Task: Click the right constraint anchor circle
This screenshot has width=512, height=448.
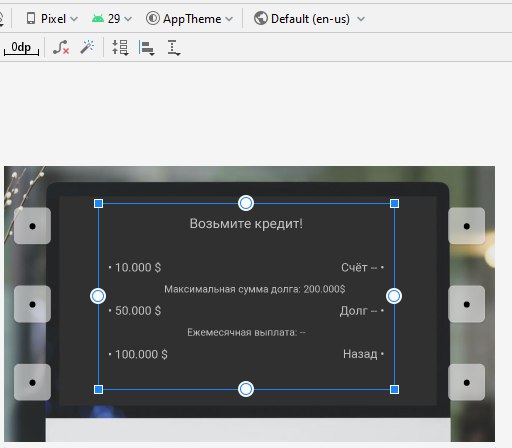Action: (x=394, y=296)
